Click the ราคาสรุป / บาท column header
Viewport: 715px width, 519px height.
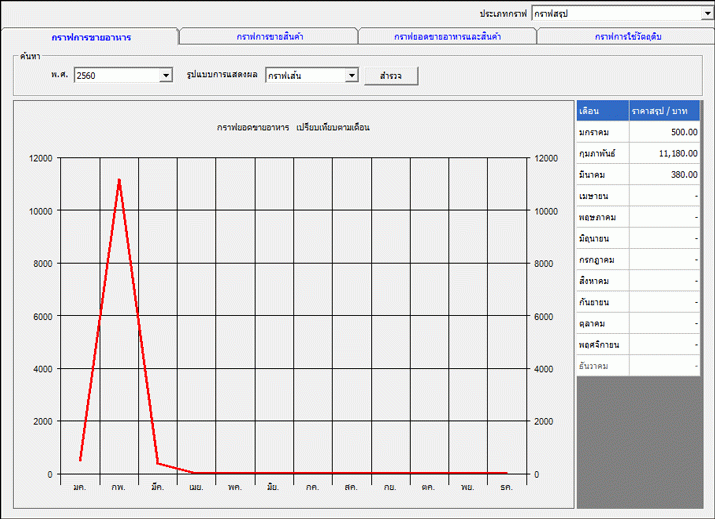click(x=664, y=111)
